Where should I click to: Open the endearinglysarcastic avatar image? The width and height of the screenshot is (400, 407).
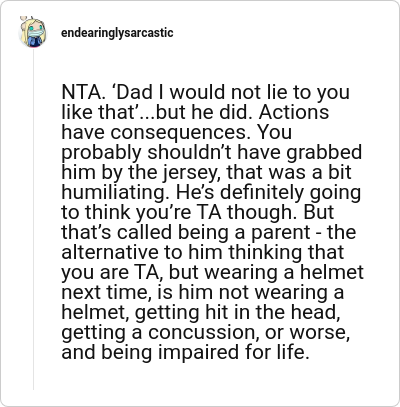pyautogui.click(x=32, y=33)
